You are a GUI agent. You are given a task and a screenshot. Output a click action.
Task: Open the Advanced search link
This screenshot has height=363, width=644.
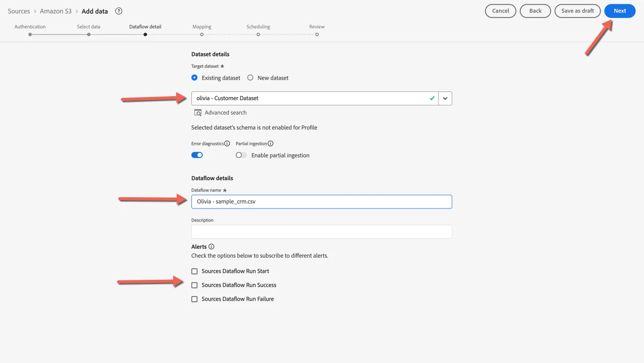226,113
